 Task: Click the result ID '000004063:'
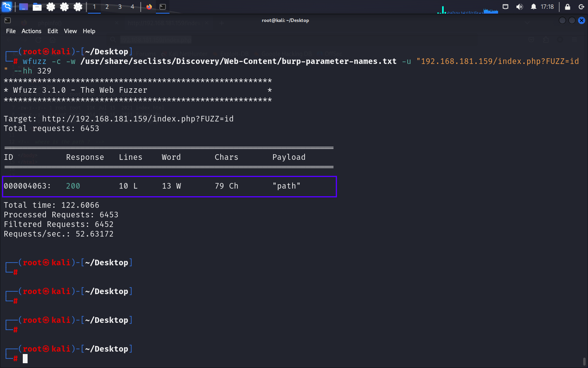[28, 186]
